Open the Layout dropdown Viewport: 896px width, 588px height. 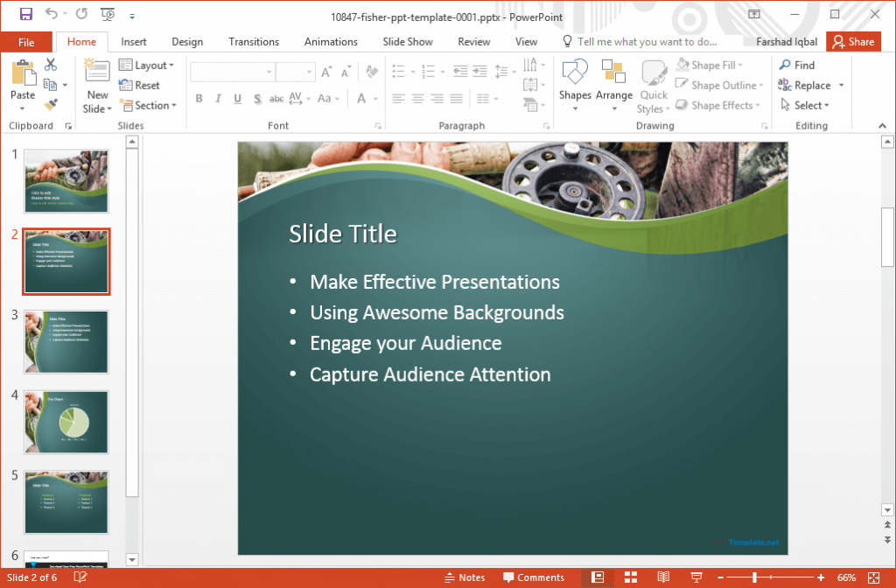coord(148,65)
